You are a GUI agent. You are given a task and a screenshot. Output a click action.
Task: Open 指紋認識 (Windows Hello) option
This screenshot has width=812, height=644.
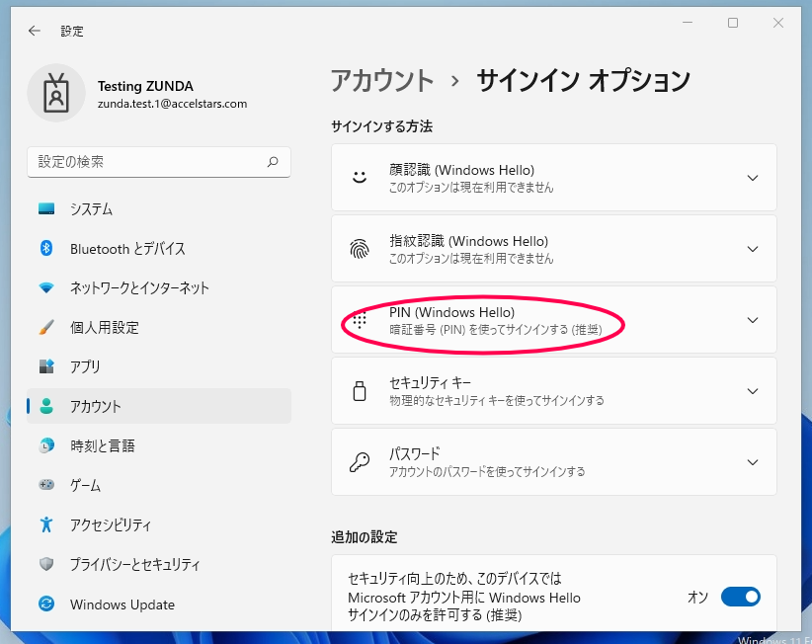point(554,249)
